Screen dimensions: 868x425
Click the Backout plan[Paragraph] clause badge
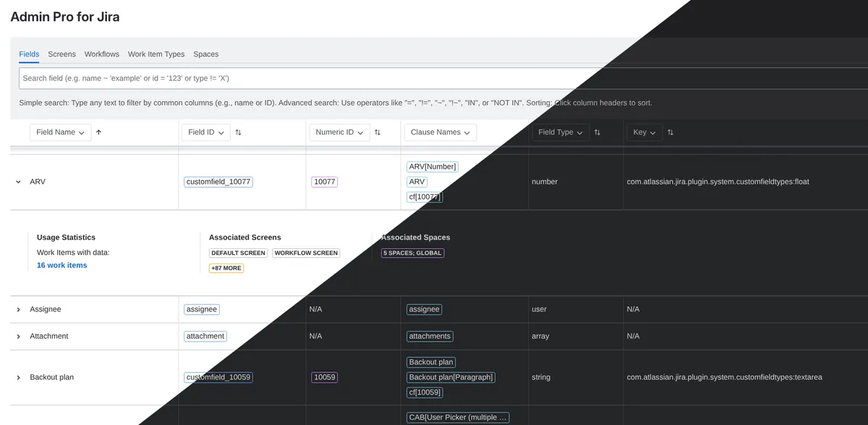pos(451,377)
